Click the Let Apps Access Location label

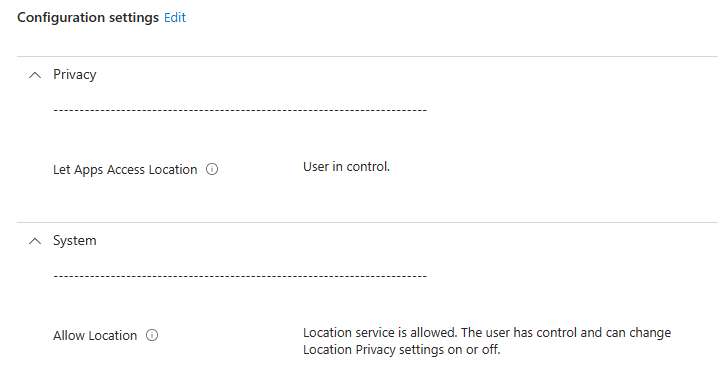125,170
